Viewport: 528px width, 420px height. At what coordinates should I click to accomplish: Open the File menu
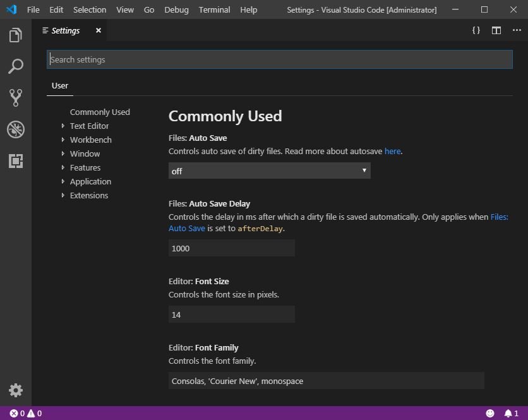(x=33, y=9)
